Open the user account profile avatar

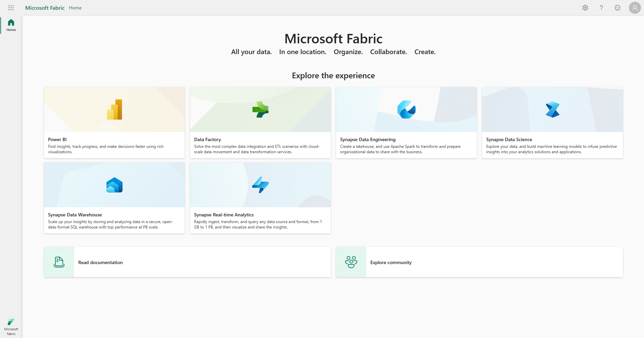(634, 8)
